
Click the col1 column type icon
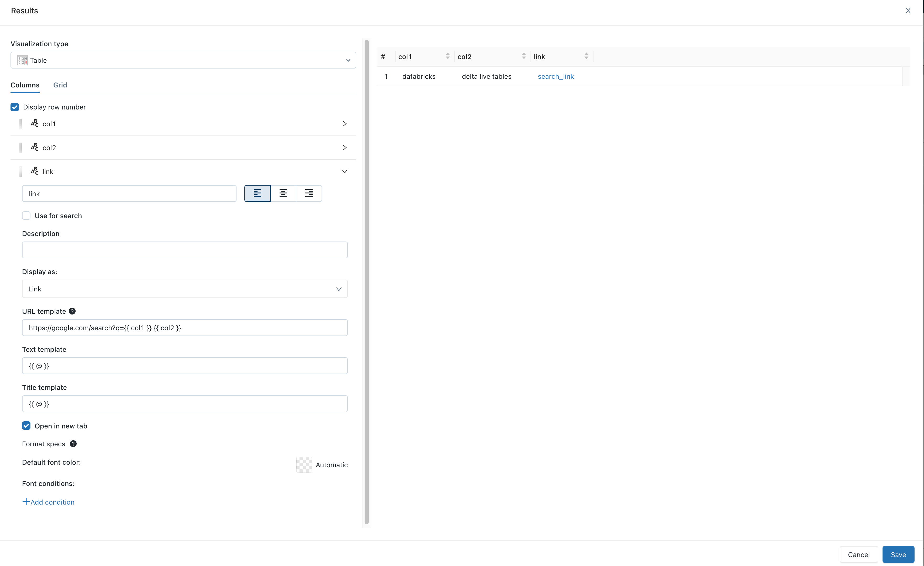tap(34, 124)
